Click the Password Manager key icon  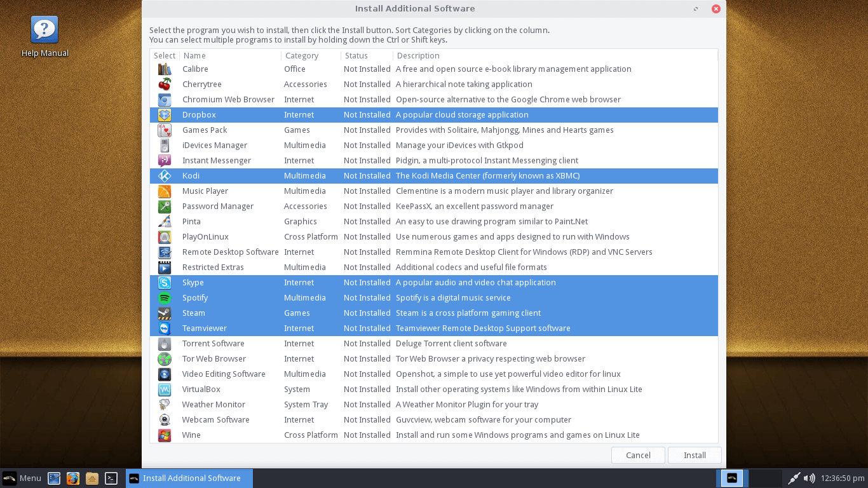[165, 207]
